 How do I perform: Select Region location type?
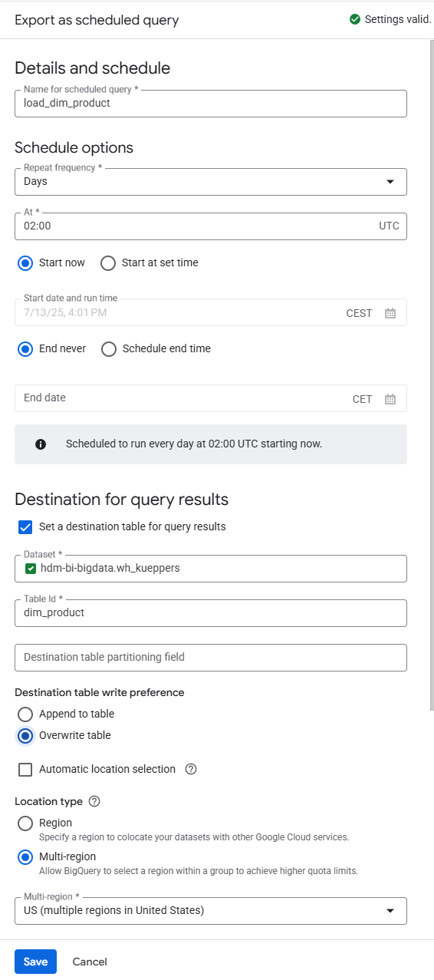(25, 823)
